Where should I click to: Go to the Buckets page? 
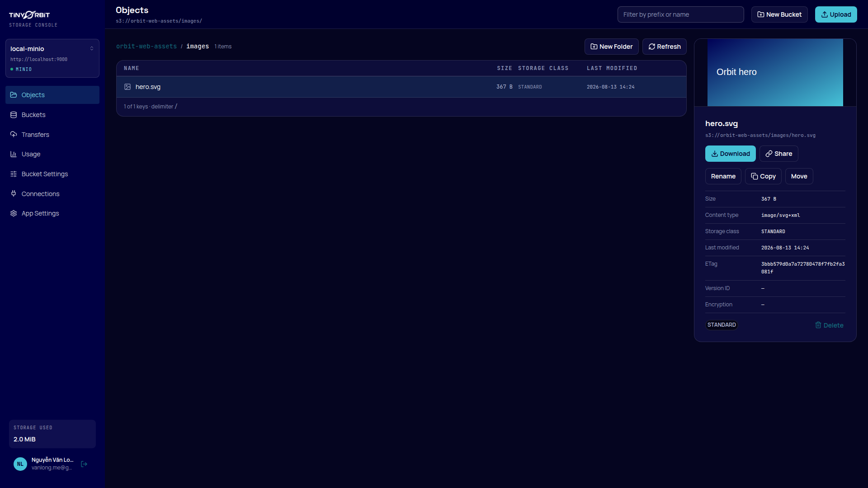(x=52, y=115)
